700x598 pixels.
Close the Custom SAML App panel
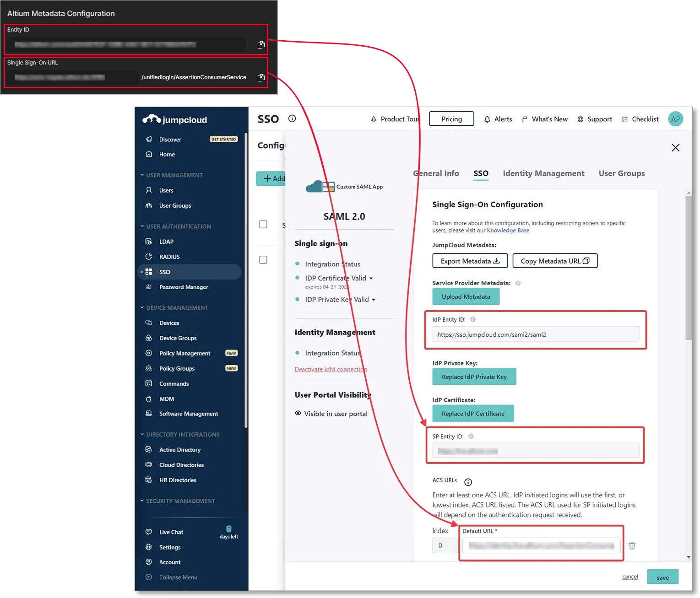675,148
